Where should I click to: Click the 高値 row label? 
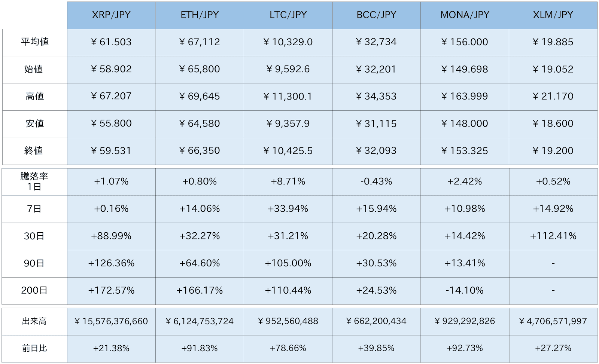34,97
